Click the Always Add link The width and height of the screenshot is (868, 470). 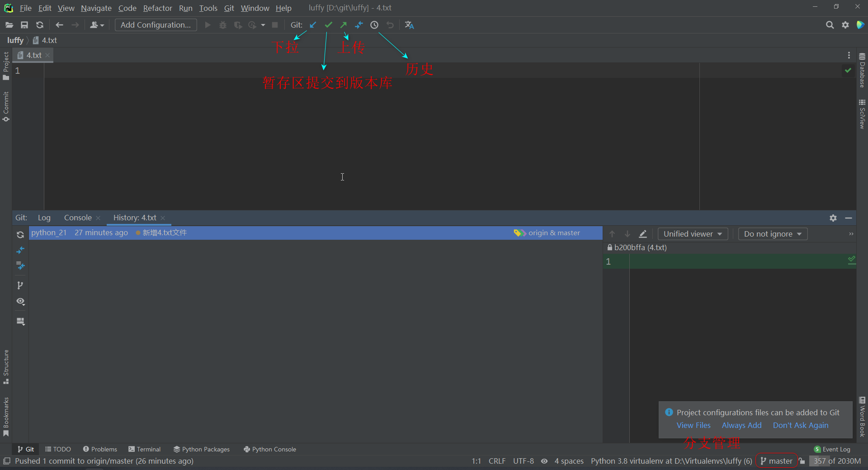(741, 425)
